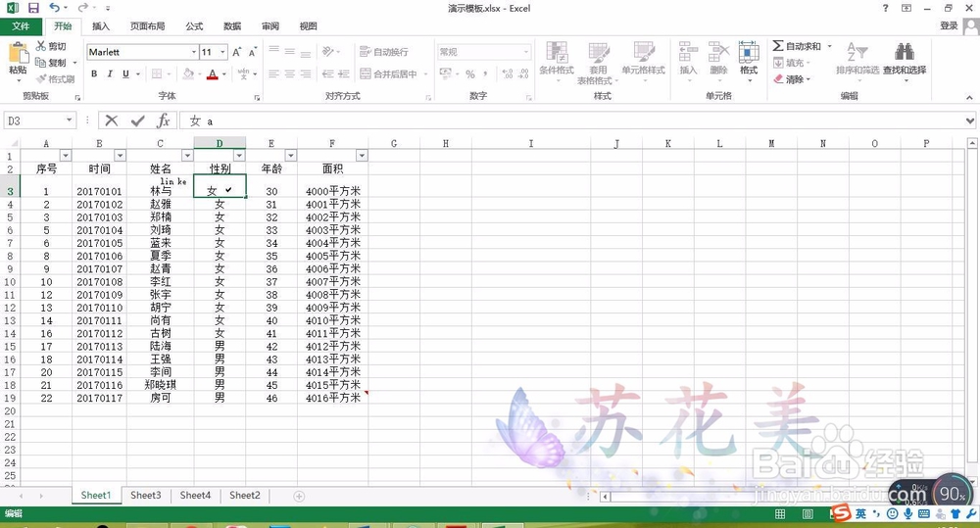Click the Undo arrow icon

pos(54,8)
